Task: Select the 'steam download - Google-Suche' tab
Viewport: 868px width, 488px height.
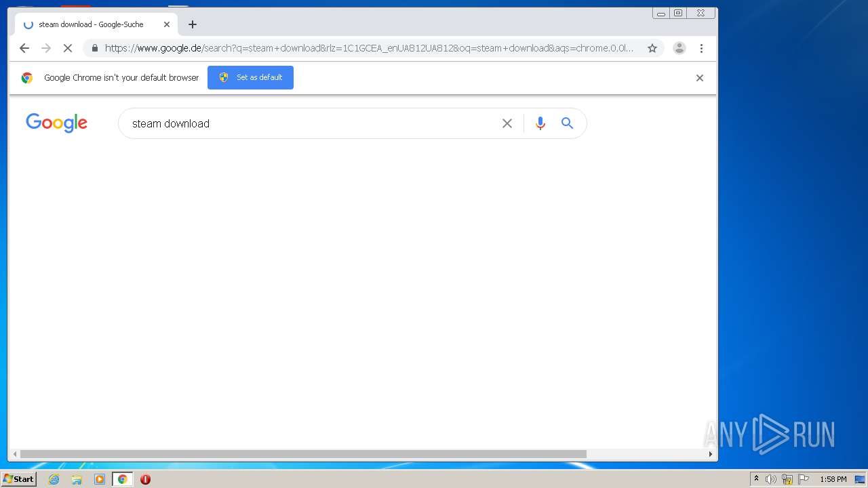Action: point(96,24)
